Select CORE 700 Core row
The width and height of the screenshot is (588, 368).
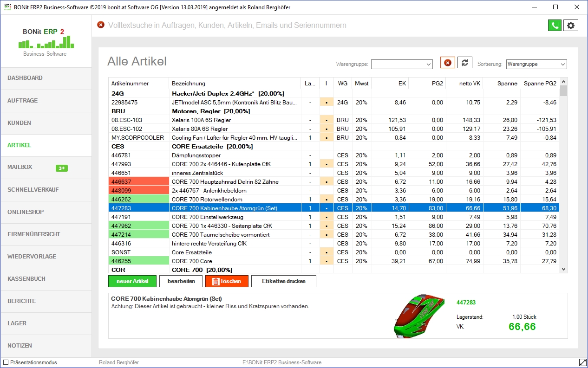click(x=334, y=261)
